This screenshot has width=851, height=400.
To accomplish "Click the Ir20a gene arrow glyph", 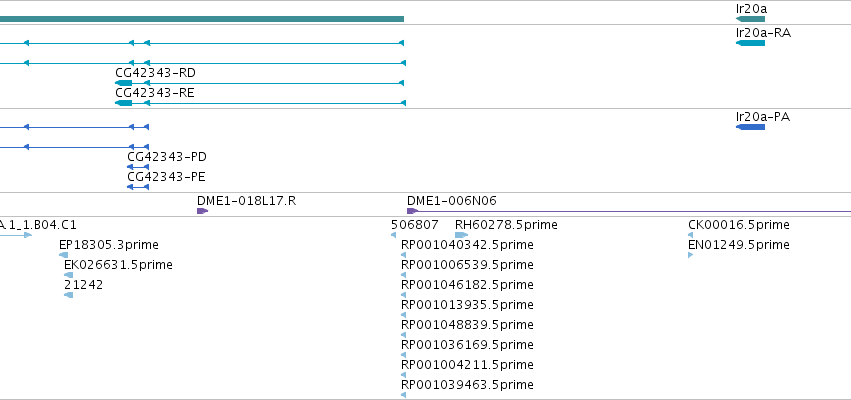I will pyautogui.click(x=750, y=19).
